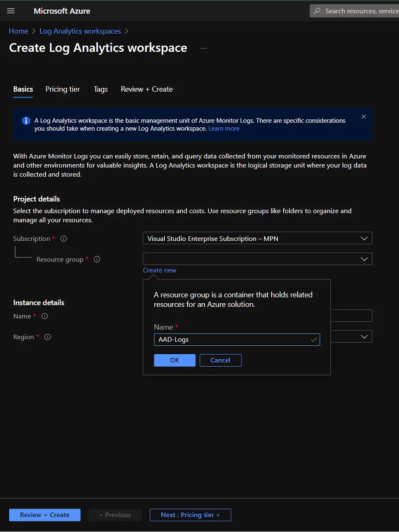
Task: Switch to the Pricing tier tab
Action: point(63,89)
